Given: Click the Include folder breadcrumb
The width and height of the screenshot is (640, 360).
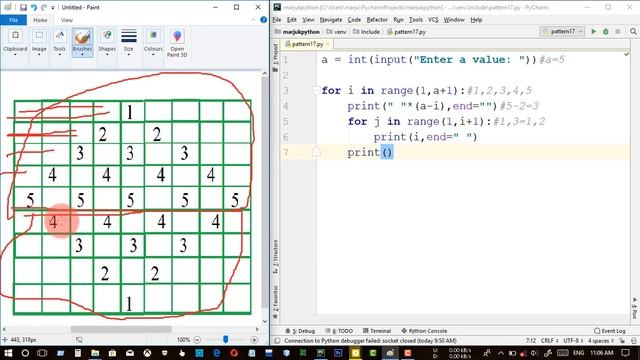Looking at the screenshot, I should coord(366,31).
